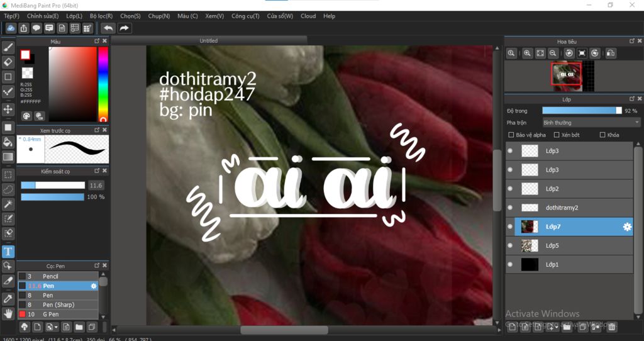Hide the dothitramy2 layer
Viewport: 644px width, 341px height.
coord(510,208)
